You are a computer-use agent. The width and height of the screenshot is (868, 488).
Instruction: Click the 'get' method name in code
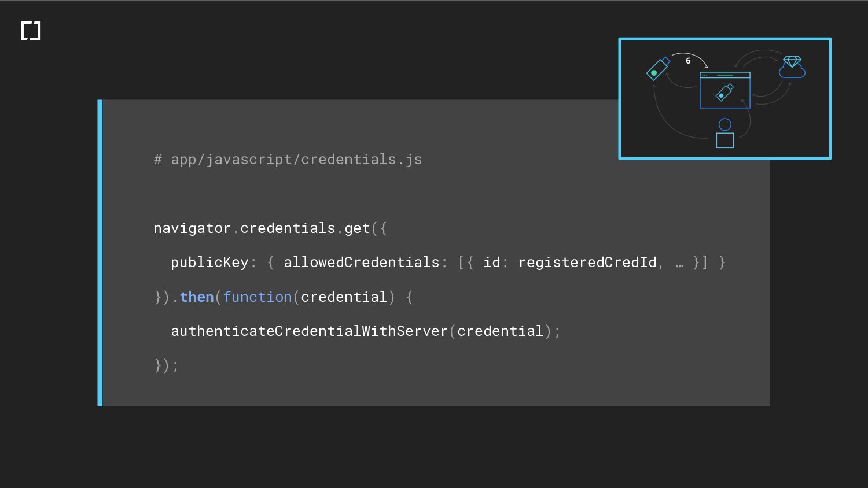[x=357, y=228]
